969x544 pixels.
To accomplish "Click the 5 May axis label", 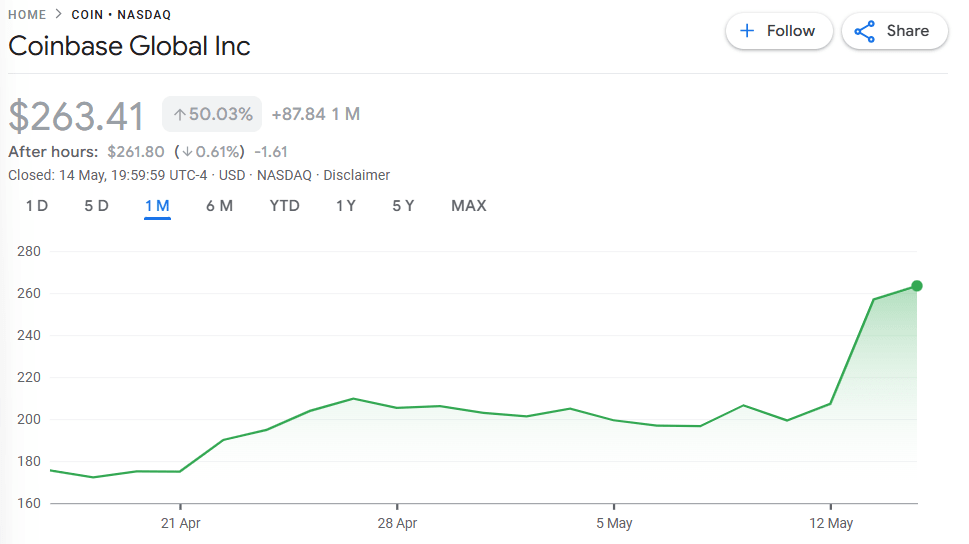I will pos(614,523).
